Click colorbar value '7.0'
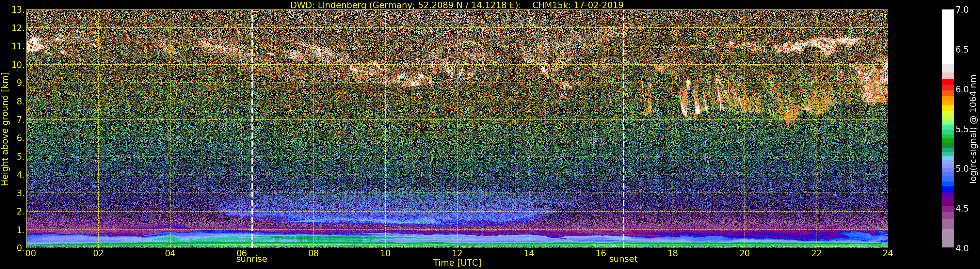The image size is (980, 269). coord(962,10)
